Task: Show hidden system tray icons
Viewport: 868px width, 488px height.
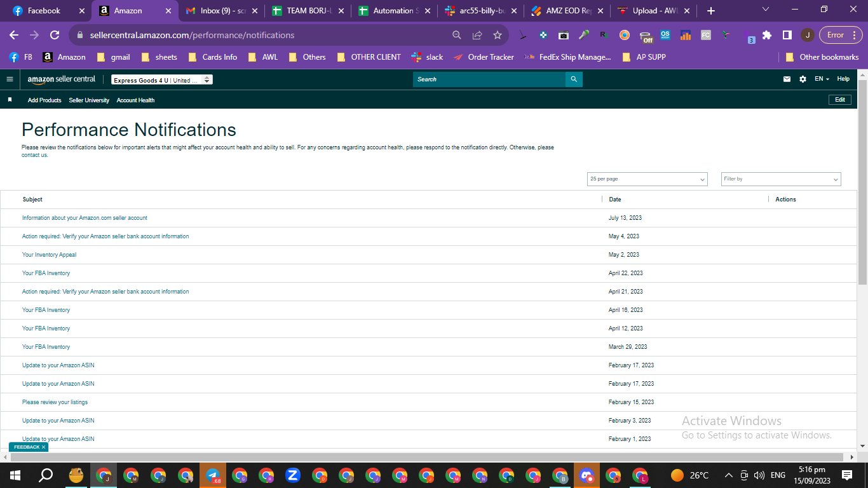Action: [729, 475]
